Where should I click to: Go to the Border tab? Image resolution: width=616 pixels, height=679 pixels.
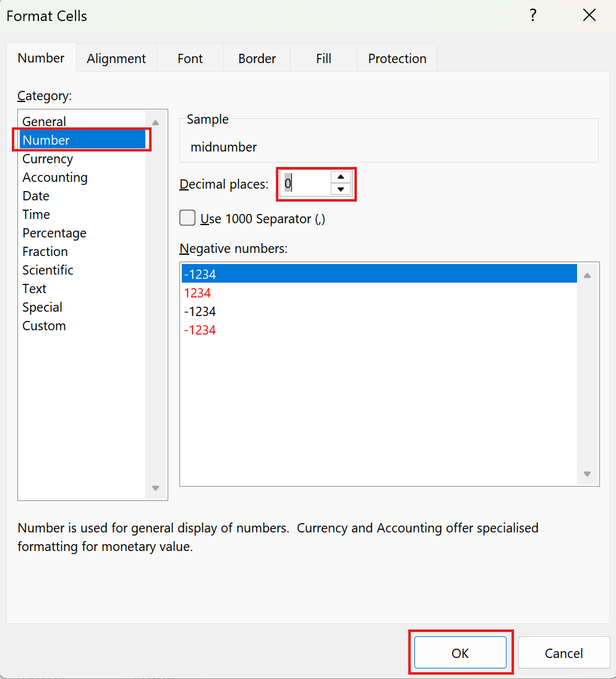point(257,59)
